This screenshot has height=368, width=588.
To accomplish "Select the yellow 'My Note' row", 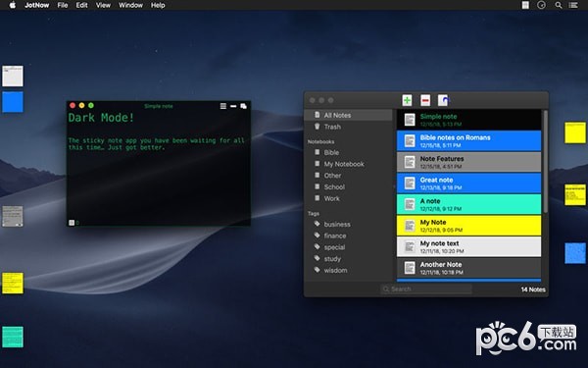I will [468, 226].
